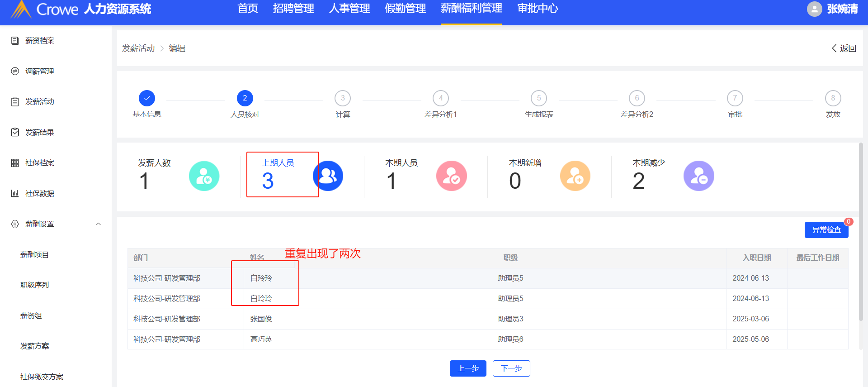This screenshot has height=387, width=868.
Task: Open 职级序列 in the sidebar
Action: pyautogui.click(x=34, y=285)
